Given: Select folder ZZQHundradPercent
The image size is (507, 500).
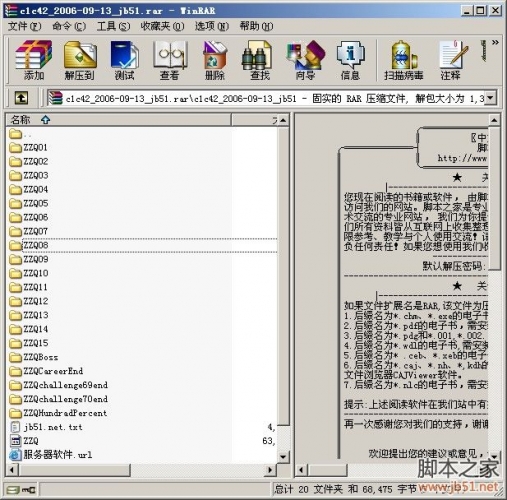Looking at the screenshot, I should coord(58,413).
